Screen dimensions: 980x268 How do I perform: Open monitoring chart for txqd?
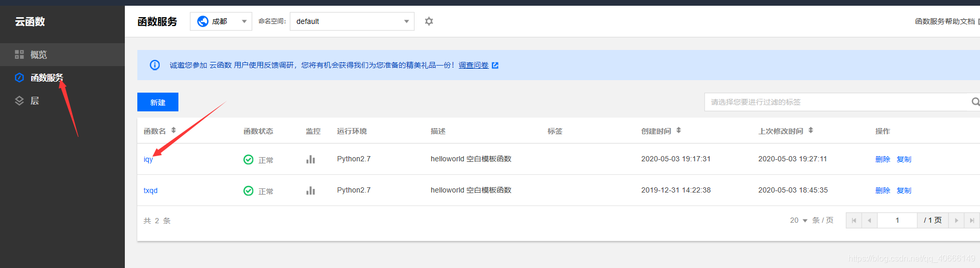pos(311,190)
